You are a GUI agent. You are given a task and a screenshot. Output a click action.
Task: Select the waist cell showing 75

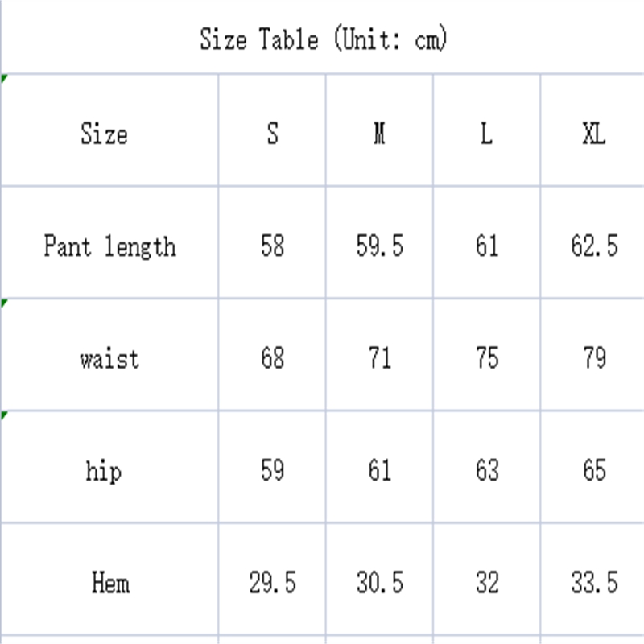coord(486,357)
